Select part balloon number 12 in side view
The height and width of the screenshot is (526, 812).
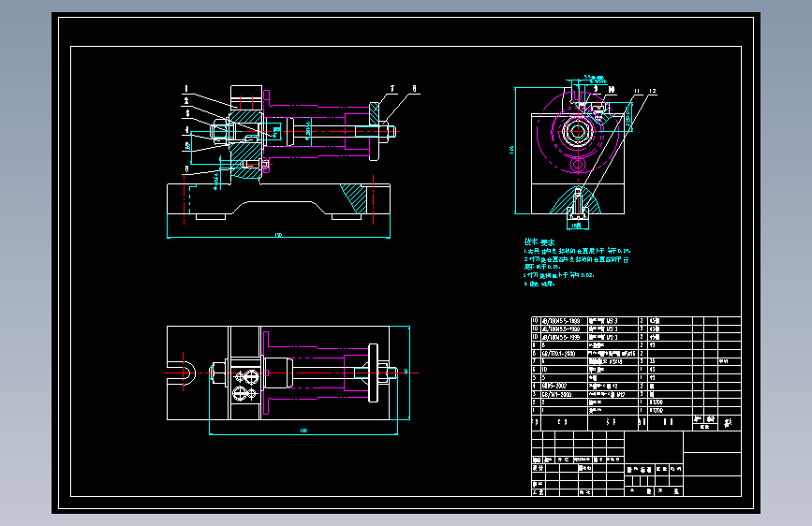pos(653,91)
